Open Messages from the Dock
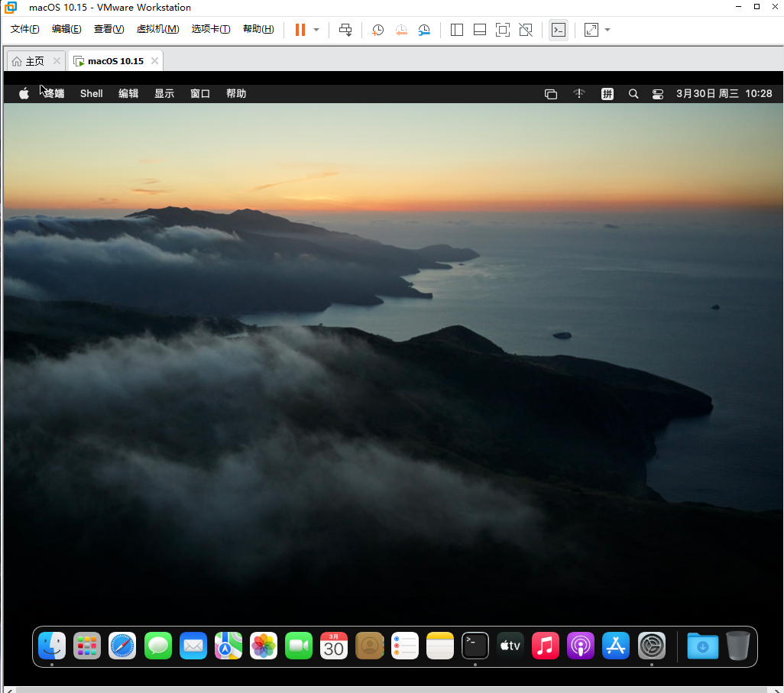784x693 pixels. click(158, 646)
